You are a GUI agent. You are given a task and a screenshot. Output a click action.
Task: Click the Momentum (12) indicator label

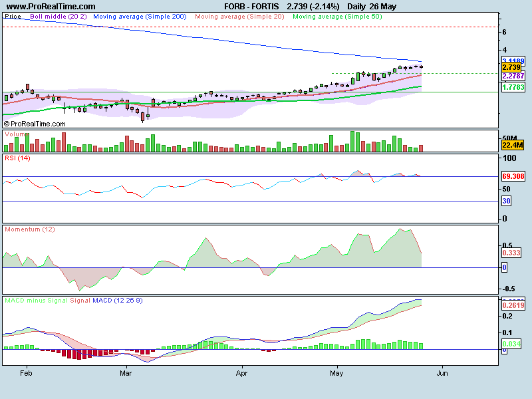[x=29, y=229]
